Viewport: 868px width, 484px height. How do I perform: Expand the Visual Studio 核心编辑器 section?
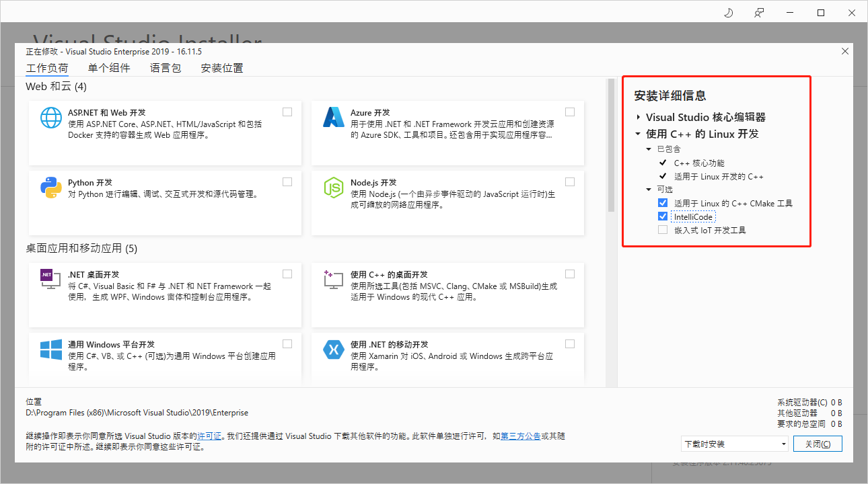point(637,117)
